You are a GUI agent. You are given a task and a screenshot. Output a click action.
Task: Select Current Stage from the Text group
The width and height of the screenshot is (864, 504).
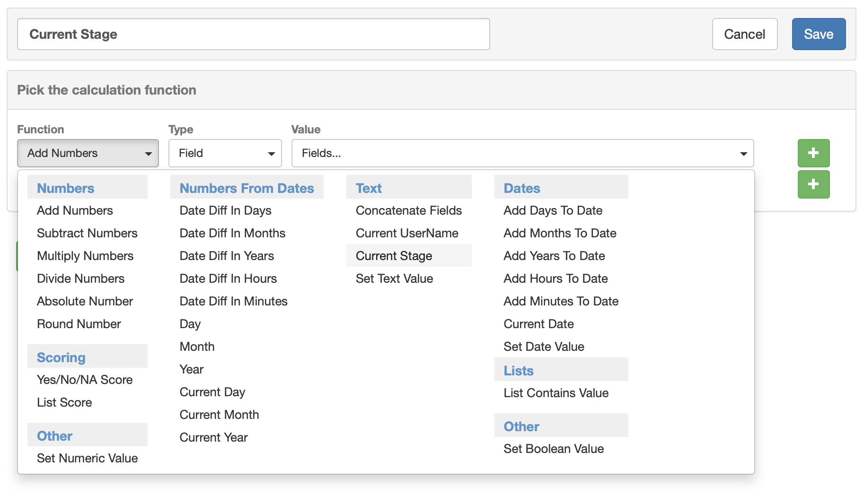(x=394, y=256)
